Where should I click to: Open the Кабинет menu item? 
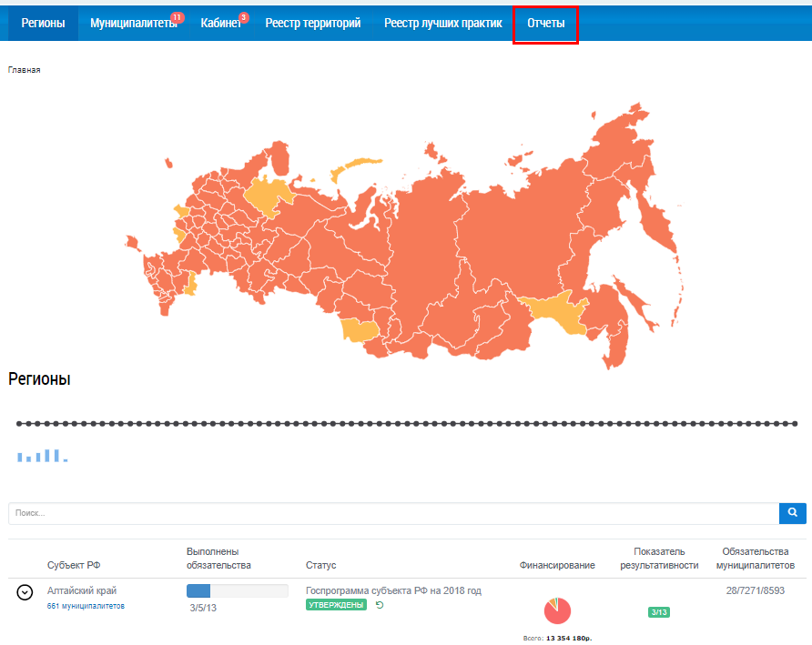coord(219,24)
